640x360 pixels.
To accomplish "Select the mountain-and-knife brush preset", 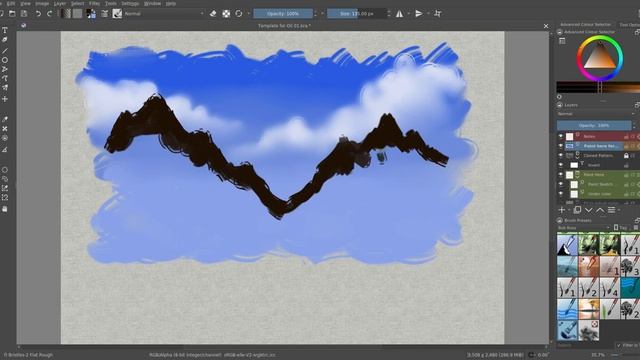I will [567, 244].
